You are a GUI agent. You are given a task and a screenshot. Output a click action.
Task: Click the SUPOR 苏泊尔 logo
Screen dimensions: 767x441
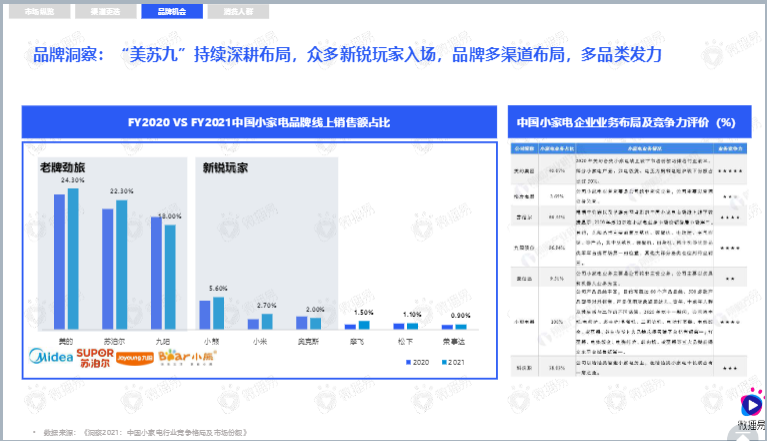(x=95, y=358)
